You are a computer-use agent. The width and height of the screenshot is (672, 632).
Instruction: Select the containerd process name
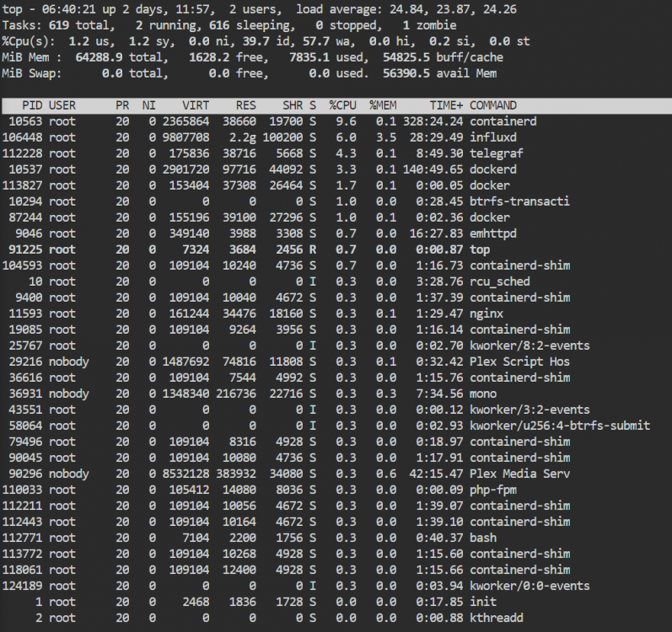[x=503, y=121]
